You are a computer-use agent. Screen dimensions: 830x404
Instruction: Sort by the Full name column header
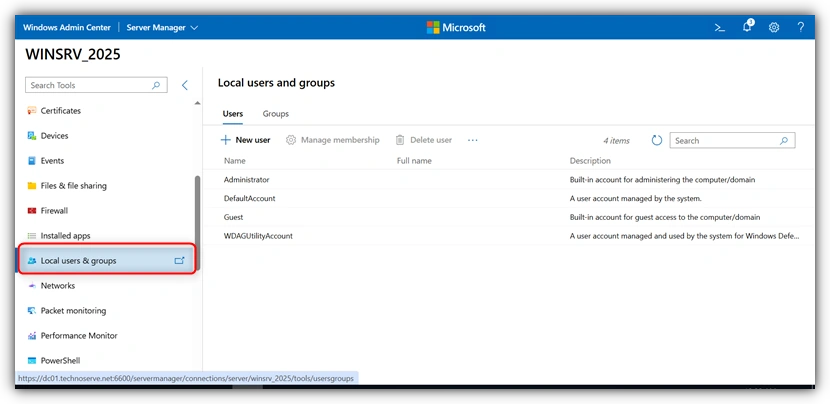coord(414,160)
